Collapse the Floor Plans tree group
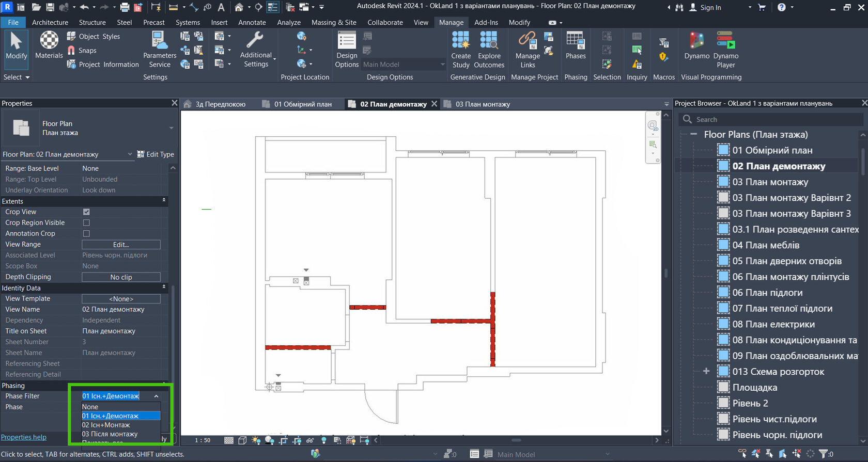 click(693, 134)
